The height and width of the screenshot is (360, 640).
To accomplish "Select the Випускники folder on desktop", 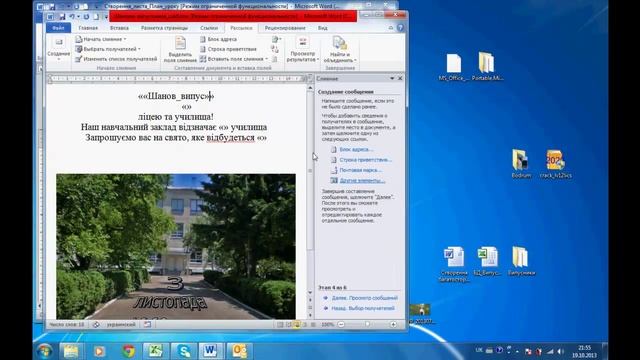I will pyautogui.click(x=521, y=261).
